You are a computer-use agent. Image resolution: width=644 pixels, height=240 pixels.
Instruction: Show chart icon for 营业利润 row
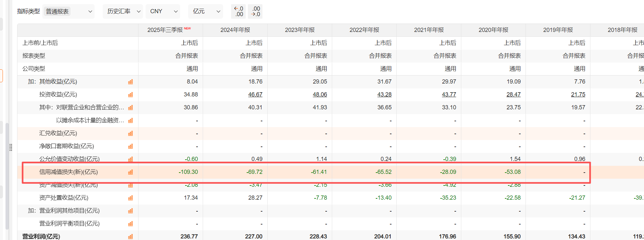[130, 237]
